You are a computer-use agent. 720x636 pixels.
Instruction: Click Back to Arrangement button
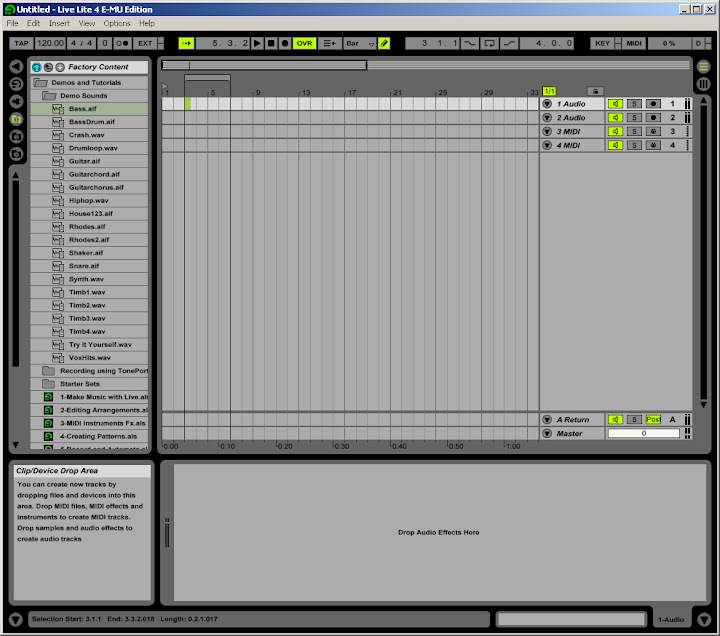pyautogui.click(x=330, y=43)
